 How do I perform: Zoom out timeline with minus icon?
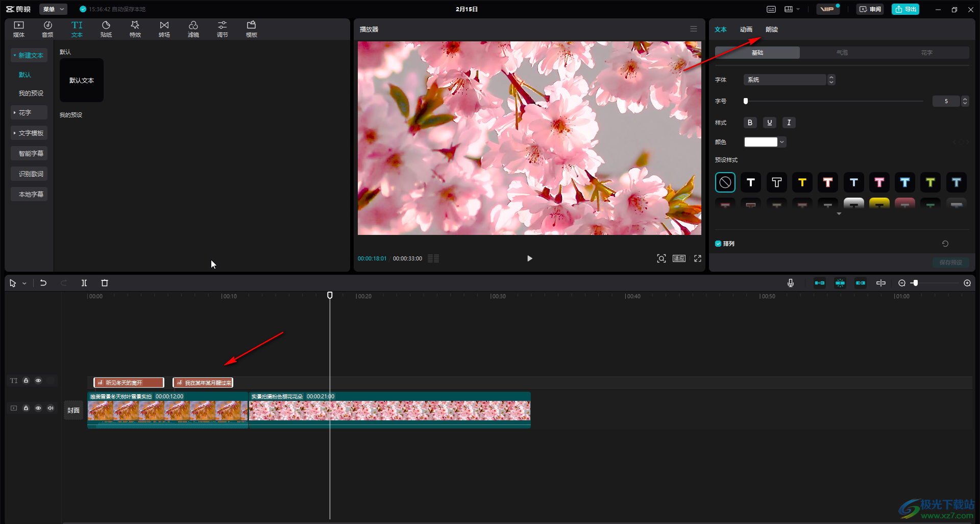click(902, 283)
